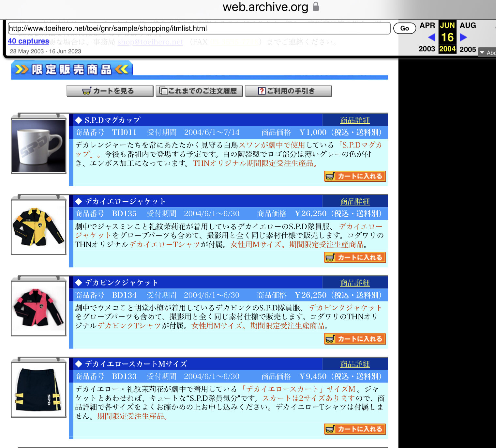The image size is (496, 448).
Task: Click the highlighted 16 capture day
Action: tap(447, 37)
